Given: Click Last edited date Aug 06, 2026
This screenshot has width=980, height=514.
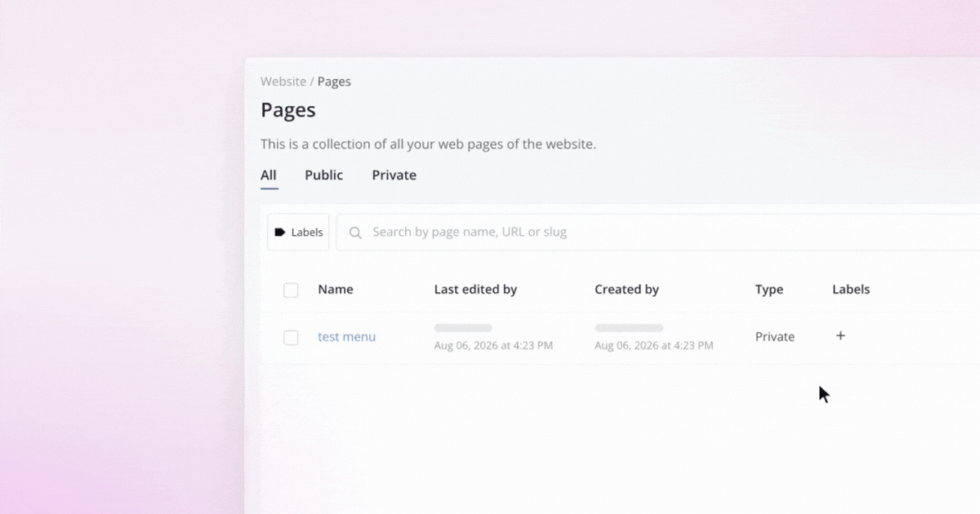Looking at the screenshot, I should 493,346.
